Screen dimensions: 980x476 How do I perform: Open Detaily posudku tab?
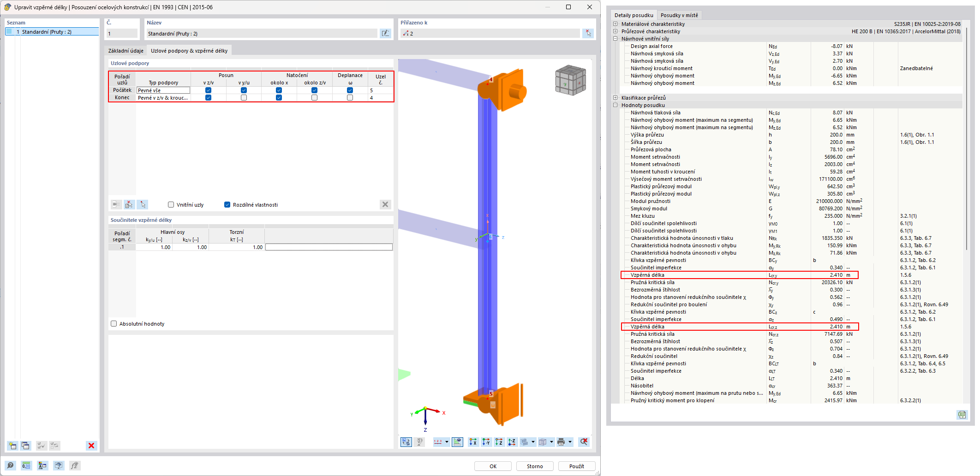click(x=633, y=15)
